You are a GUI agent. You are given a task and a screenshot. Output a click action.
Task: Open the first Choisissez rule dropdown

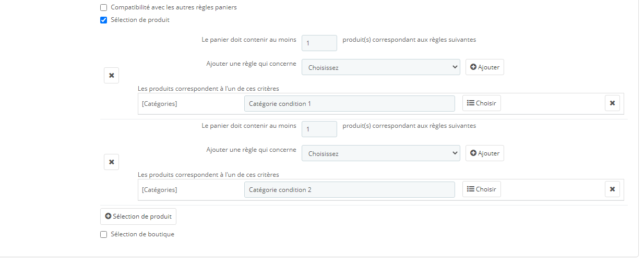381,67
